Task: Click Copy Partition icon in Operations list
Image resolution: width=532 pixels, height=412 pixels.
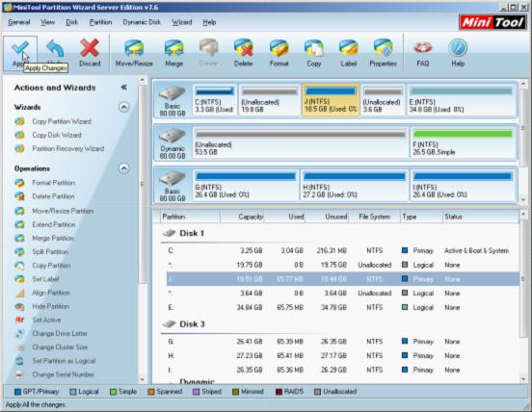Action: tap(19, 266)
